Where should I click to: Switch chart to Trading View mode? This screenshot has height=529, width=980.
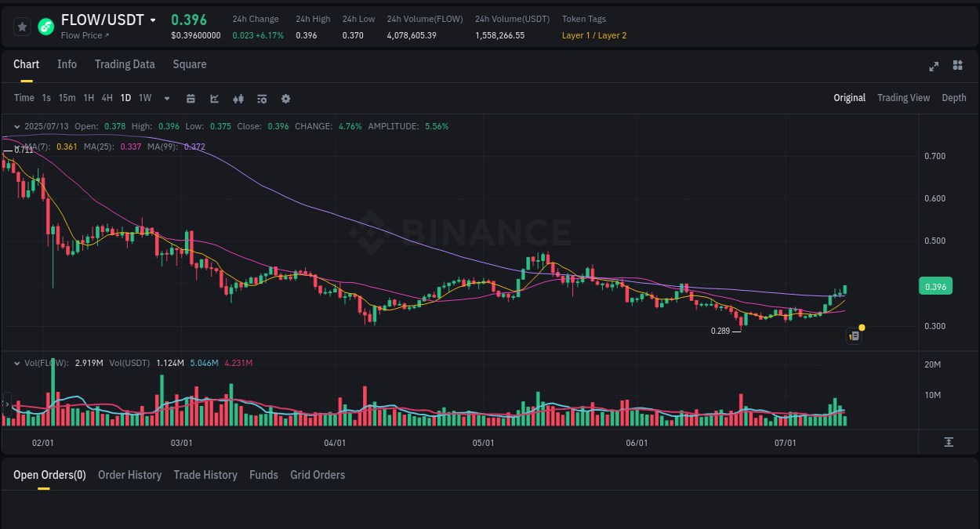(903, 97)
